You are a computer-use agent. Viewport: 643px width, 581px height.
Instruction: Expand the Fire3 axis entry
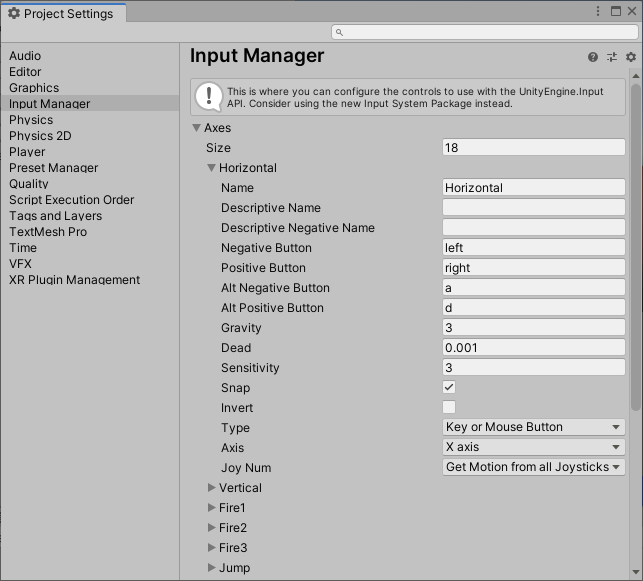coord(211,547)
